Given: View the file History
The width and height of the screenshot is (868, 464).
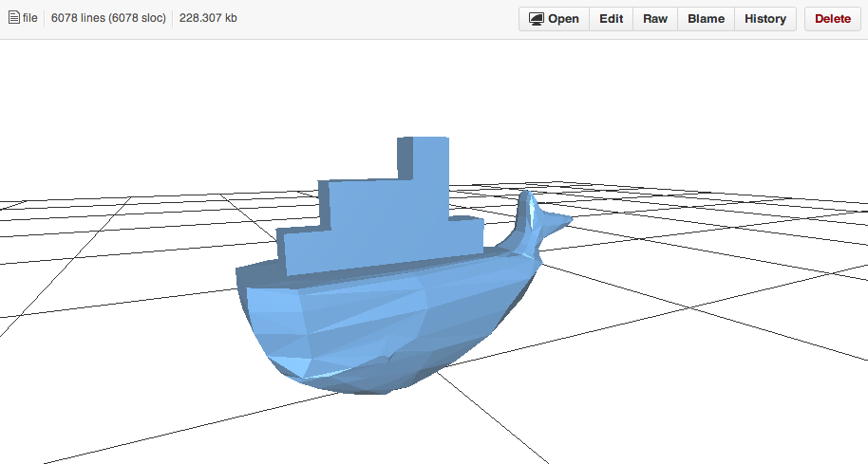Looking at the screenshot, I should (765, 19).
